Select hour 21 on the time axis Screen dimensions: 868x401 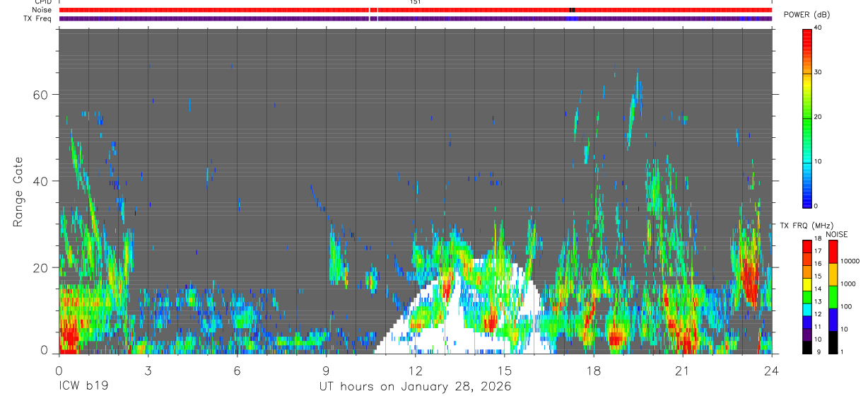(x=682, y=370)
